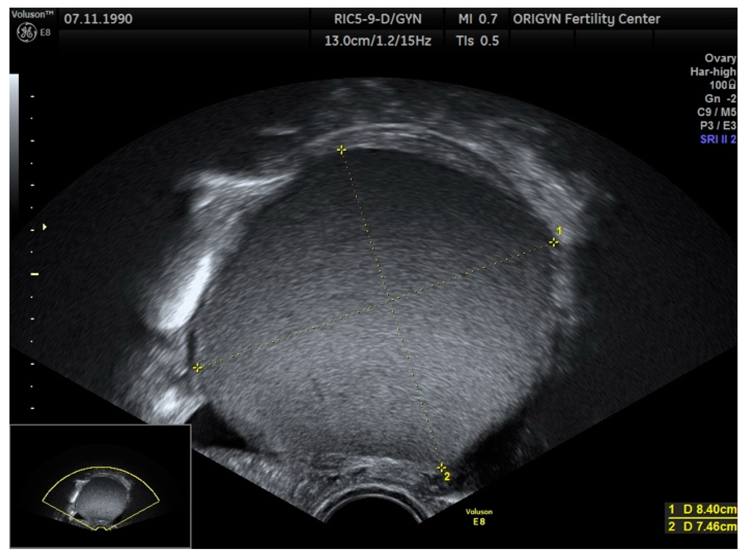Viewport: 747px width, 560px height.
Task: Click the lock icon next to 100
Action: tap(732, 84)
